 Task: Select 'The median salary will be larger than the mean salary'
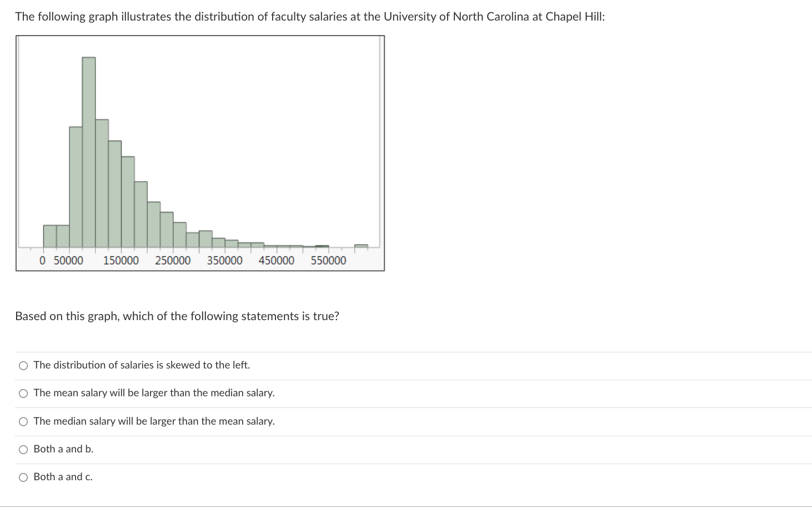coord(23,421)
